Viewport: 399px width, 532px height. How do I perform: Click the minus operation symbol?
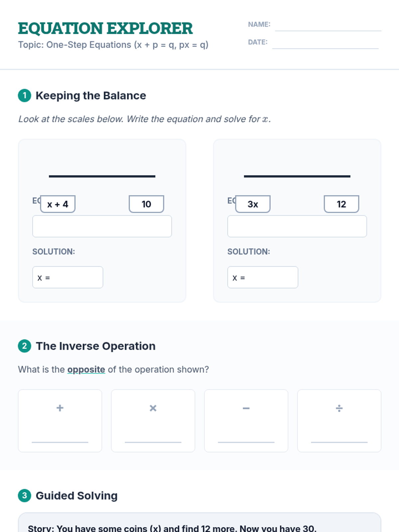(x=246, y=408)
